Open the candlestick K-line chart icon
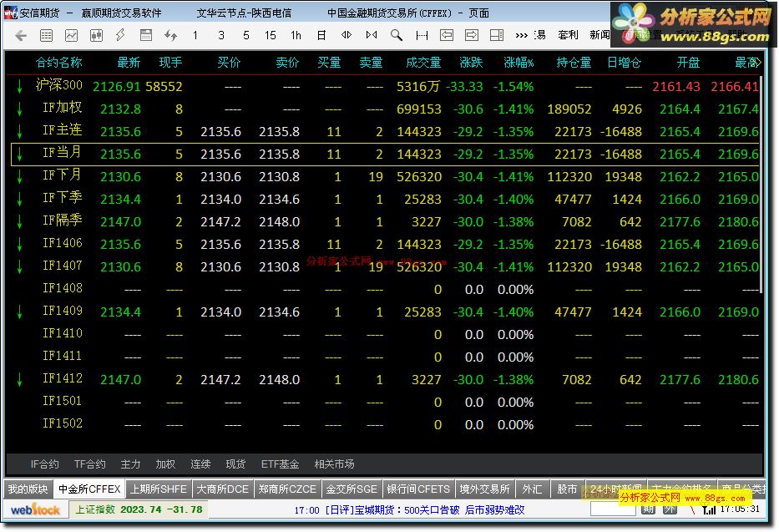This screenshot has width=779, height=532. [96, 35]
